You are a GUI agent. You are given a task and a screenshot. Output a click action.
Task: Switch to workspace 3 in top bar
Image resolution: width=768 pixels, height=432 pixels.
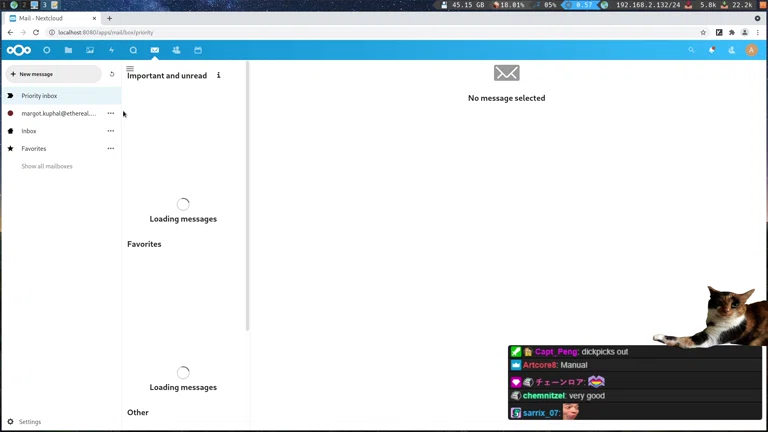[x=44, y=5]
